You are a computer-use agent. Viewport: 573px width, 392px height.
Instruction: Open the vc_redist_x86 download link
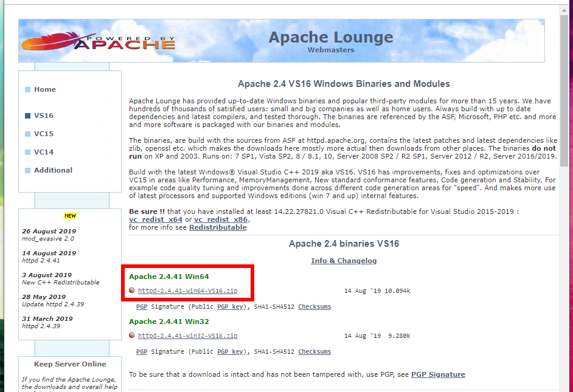tap(221, 219)
